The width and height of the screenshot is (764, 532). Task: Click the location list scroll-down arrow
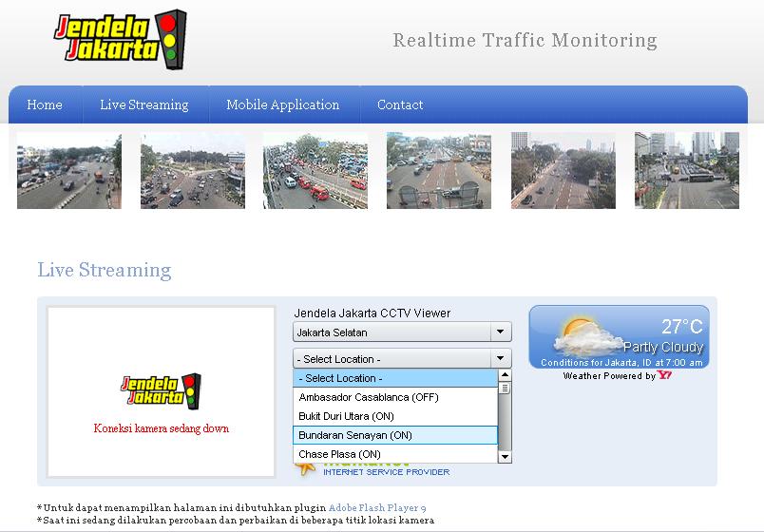[x=505, y=457]
